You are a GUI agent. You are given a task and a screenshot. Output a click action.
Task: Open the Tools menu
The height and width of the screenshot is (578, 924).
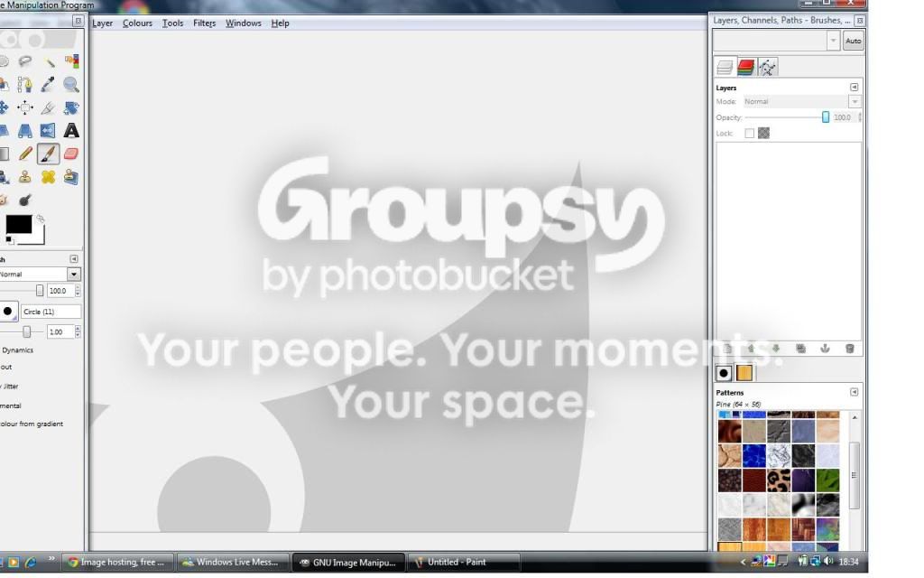pos(172,23)
